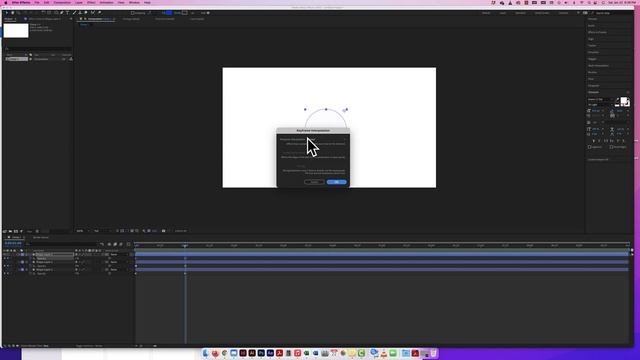Open the Layer menu
640x360 pixels.
(79, 2)
